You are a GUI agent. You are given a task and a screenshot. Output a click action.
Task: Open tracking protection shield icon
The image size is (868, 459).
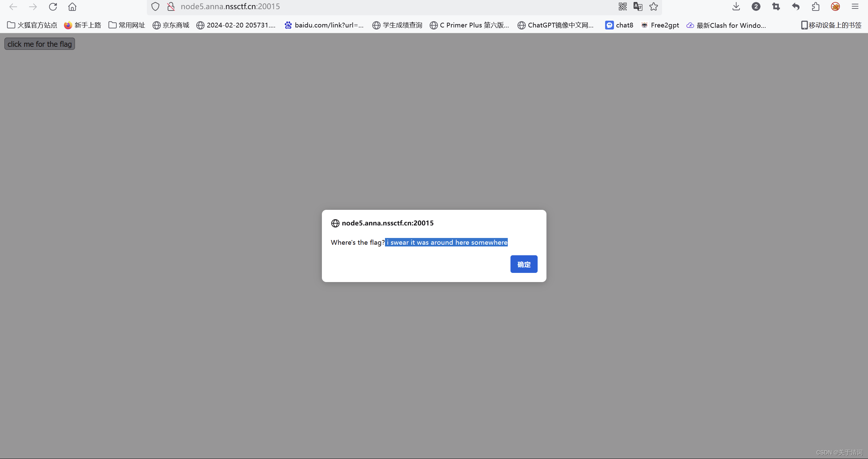pos(155,7)
